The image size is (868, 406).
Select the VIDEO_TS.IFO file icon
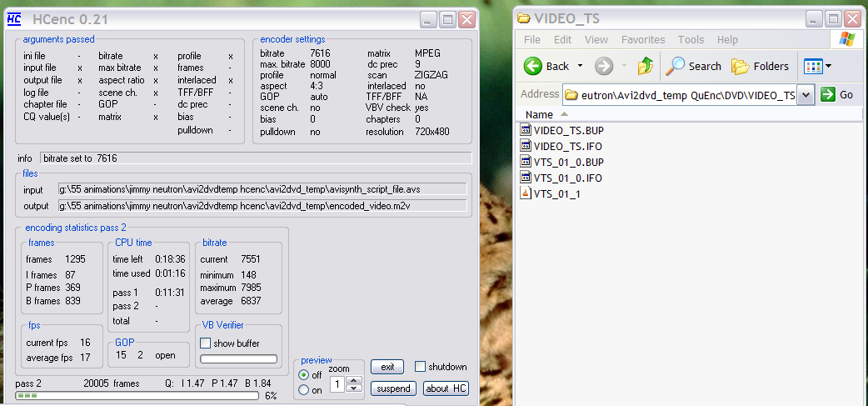click(526, 146)
